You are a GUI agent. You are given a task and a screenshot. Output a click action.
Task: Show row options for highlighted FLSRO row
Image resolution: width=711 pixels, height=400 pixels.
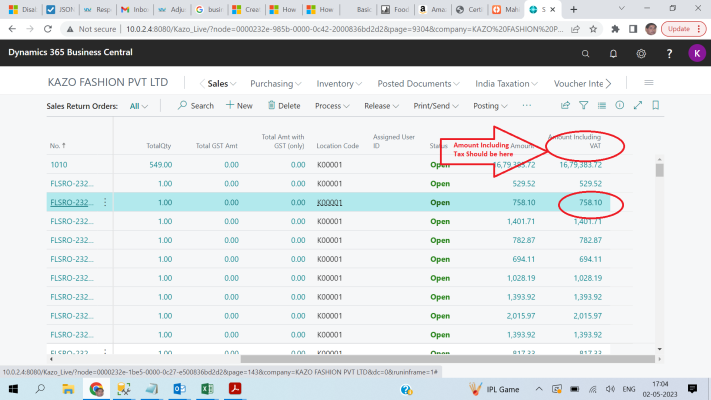[x=105, y=202]
